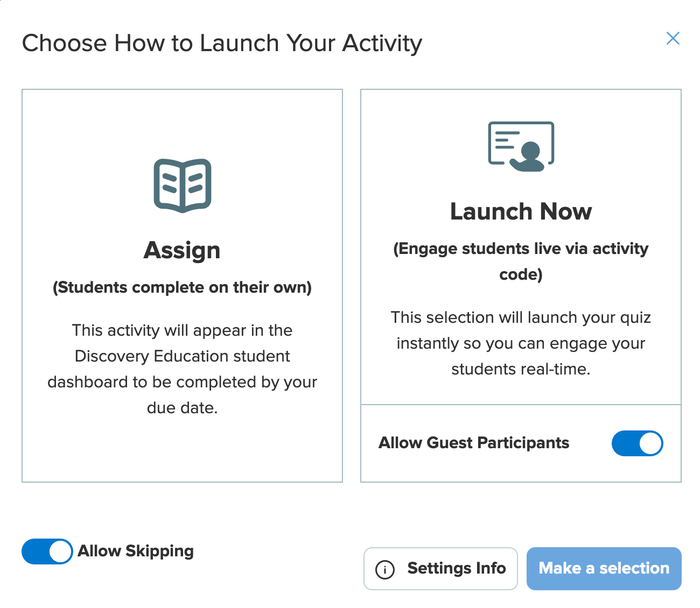The height and width of the screenshot is (608, 700).
Task: Click the X to dismiss the dialog
Action: pyautogui.click(x=673, y=38)
